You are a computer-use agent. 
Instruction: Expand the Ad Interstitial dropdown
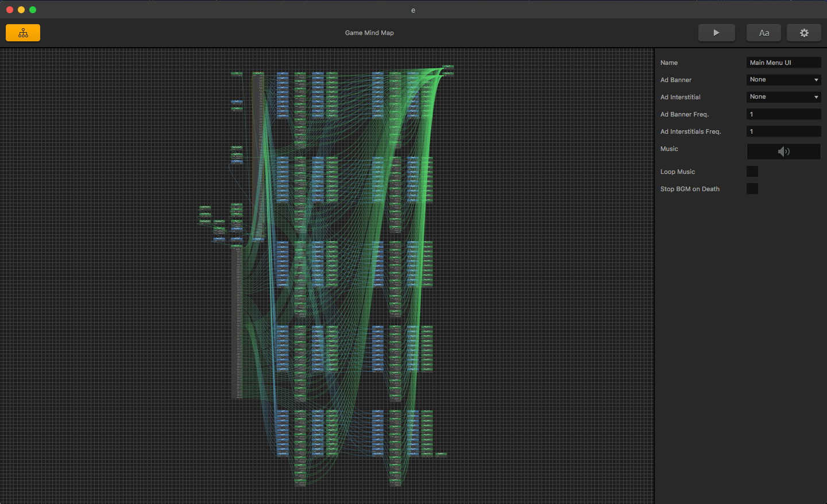tap(783, 97)
